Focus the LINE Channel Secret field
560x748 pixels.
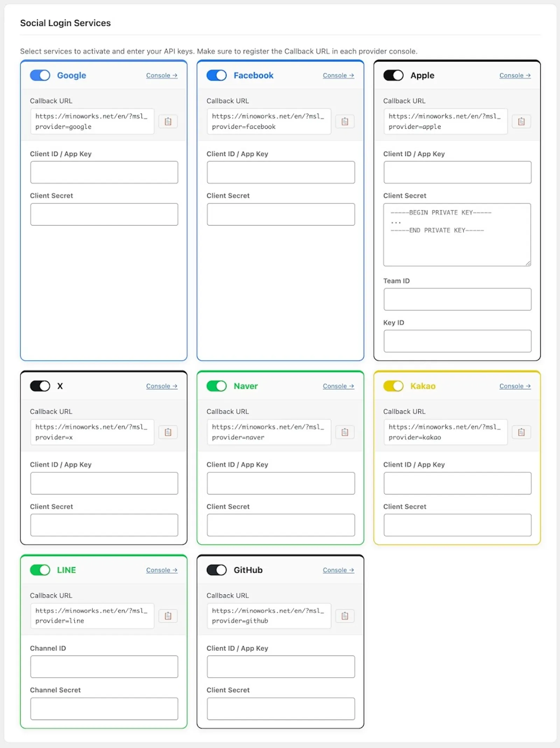(x=104, y=709)
